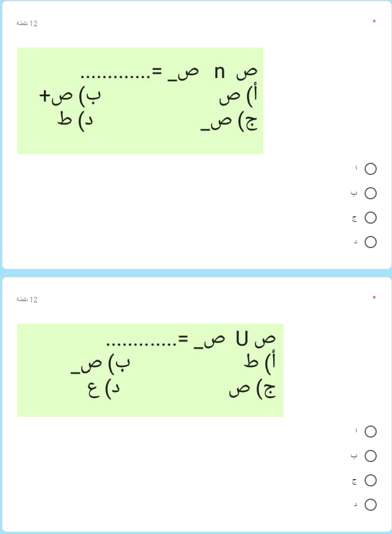Image resolution: width=392 pixels, height=534 pixels.
Task: Click the red required asterisk of intersection question
Action: click(374, 22)
